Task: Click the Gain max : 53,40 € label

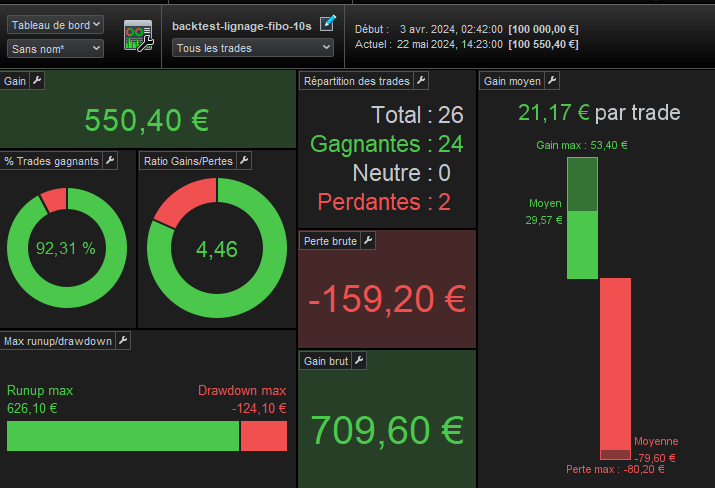Action: (x=582, y=145)
